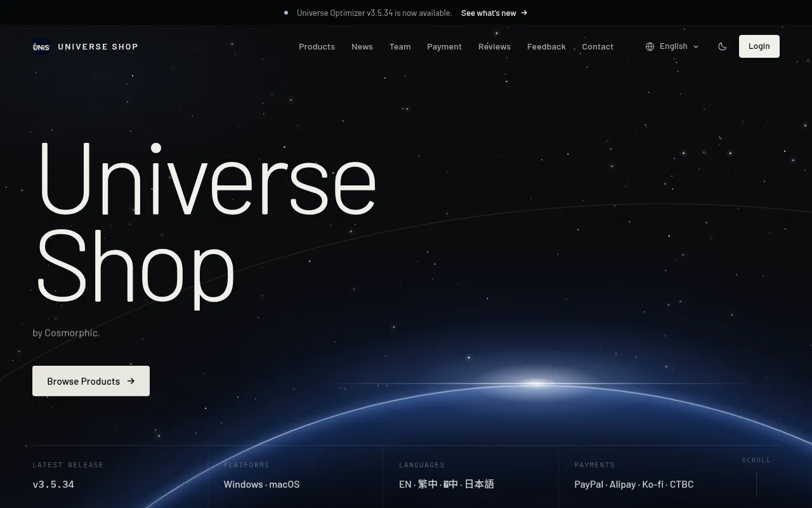Viewport: 812px width, 508px height.
Task: Click the SCROLL indicator label
Action: click(x=756, y=460)
